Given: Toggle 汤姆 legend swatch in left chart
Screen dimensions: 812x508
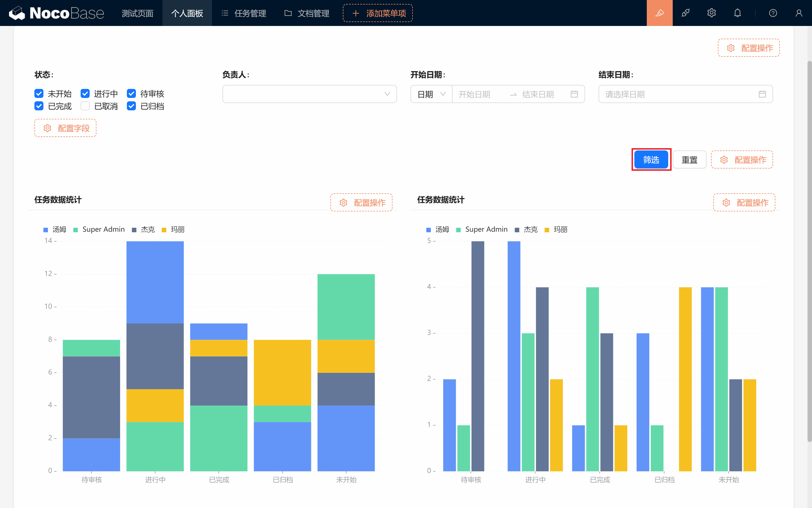Looking at the screenshot, I should click(x=46, y=230).
